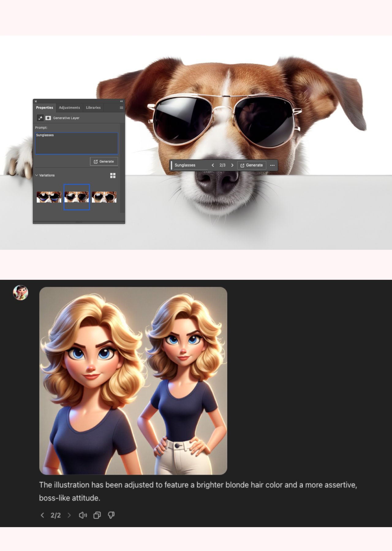Switch to the Libraries tab
This screenshot has width=392, height=551.
[x=93, y=108]
